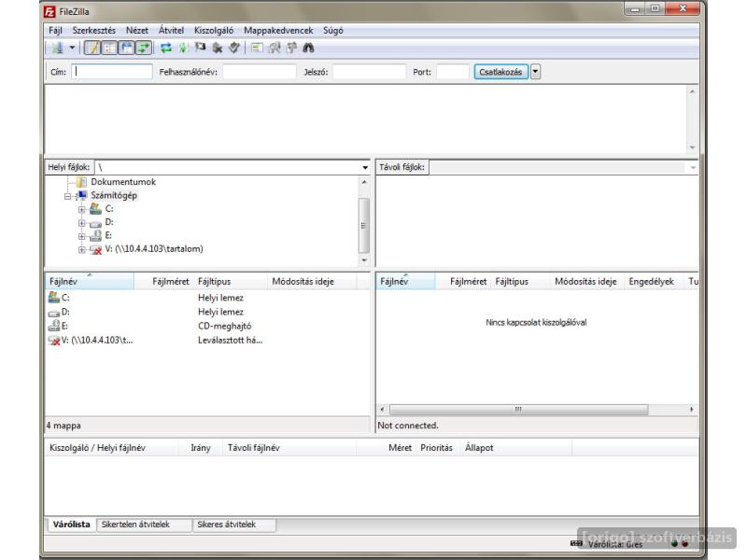This screenshot has height=560, width=747.
Task: Open the Fájl menu
Action: tap(55, 31)
